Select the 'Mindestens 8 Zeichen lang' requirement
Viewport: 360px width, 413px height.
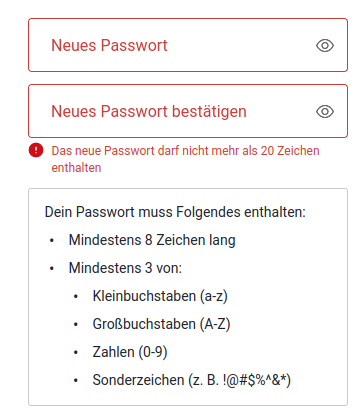(152, 240)
